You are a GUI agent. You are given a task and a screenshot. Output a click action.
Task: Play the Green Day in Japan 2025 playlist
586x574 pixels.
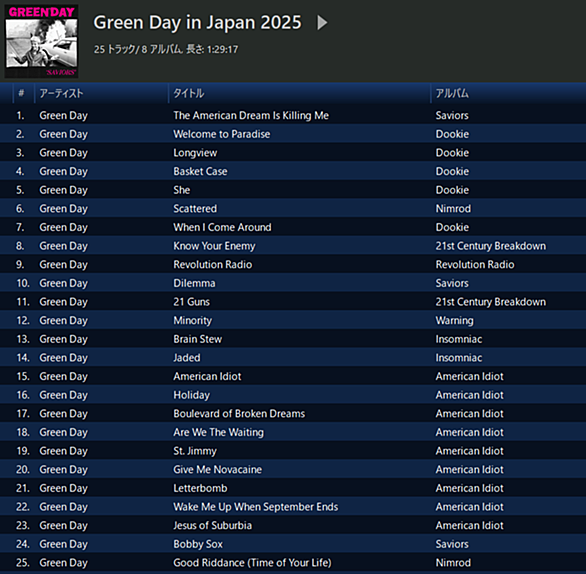pyautogui.click(x=322, y=22)
